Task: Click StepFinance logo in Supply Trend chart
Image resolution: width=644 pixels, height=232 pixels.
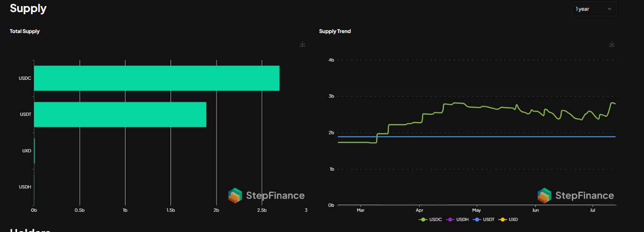Action: click(576, 196)
